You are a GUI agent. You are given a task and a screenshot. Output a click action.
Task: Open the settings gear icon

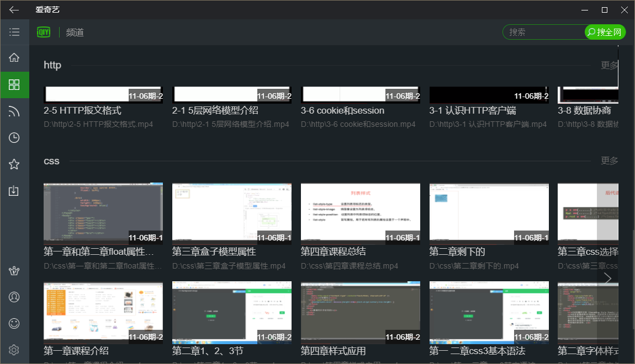point(14,350)
